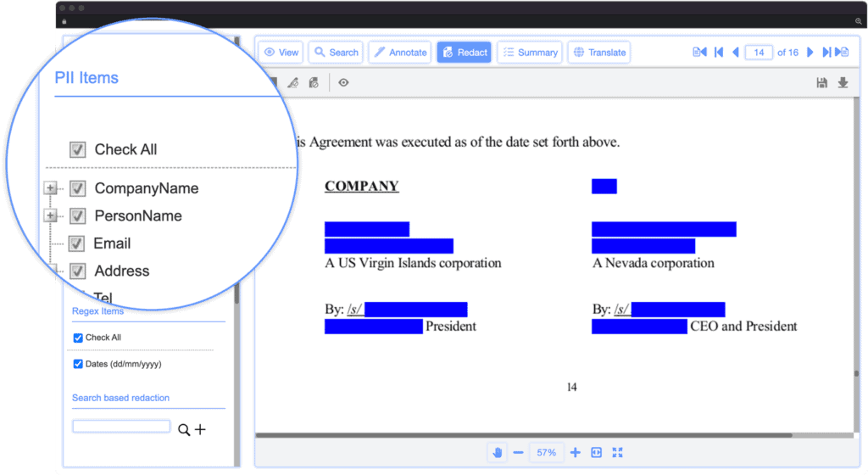This screenshot has width=868, height=475.
Task: Click the search-based redaction magnifier
Action: 183,430
